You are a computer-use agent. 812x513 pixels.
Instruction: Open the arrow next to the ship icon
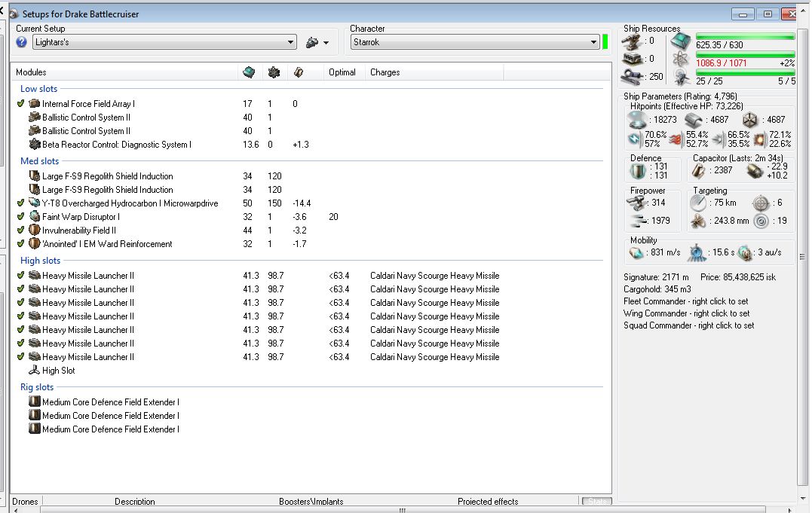tap(326, 43)
